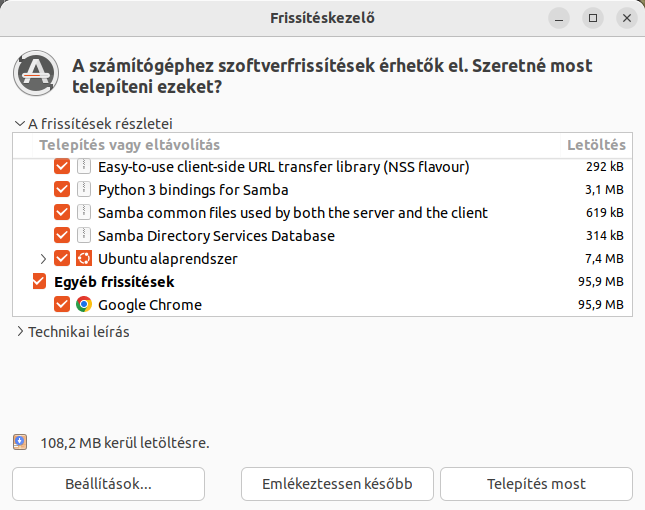
Task: Expand the Ubuntu alaprendszer group
Action: pyautogui.click(x=43, y=259)
